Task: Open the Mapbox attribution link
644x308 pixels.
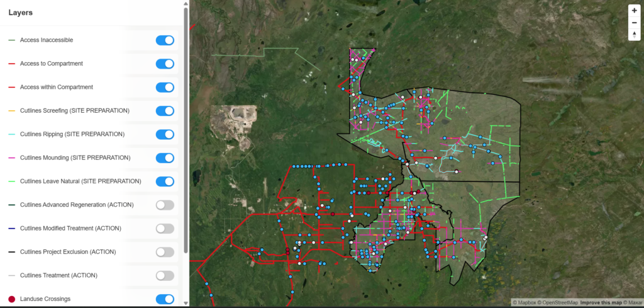Action: pyautogui.click(x=523, y=303)
